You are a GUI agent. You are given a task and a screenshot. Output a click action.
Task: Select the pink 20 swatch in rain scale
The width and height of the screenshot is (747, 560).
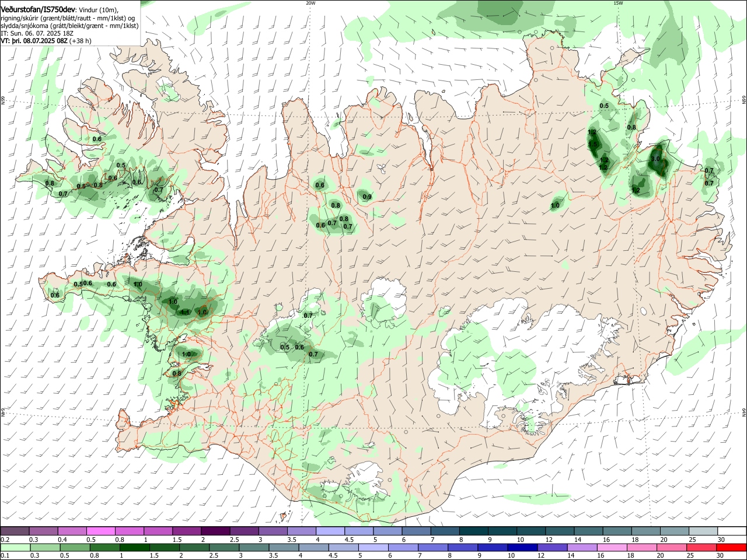pyautogui.click(x=671, y=548)
